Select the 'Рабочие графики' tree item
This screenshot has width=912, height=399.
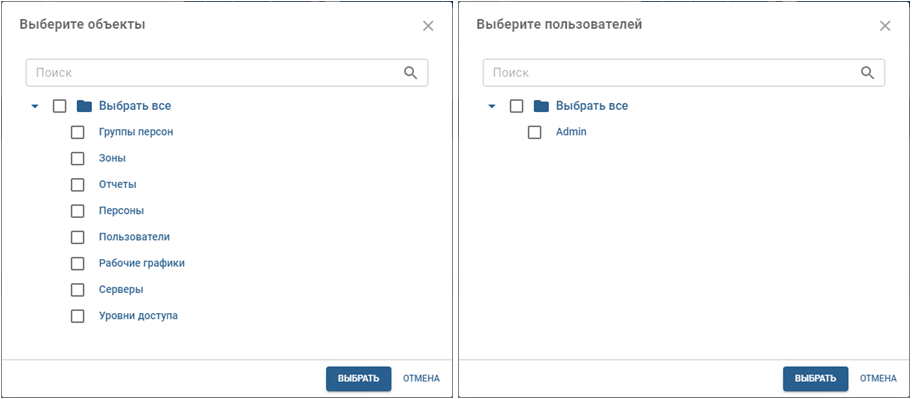pos(142,263)
